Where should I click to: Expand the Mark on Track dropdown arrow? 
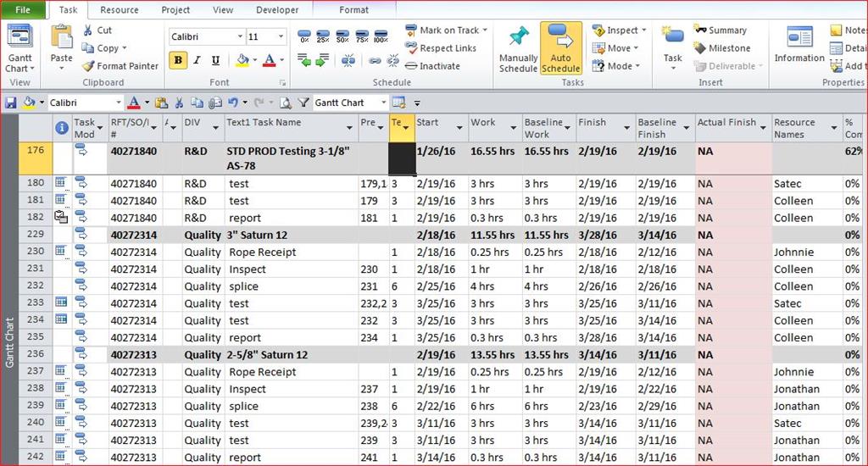(485, 30)
